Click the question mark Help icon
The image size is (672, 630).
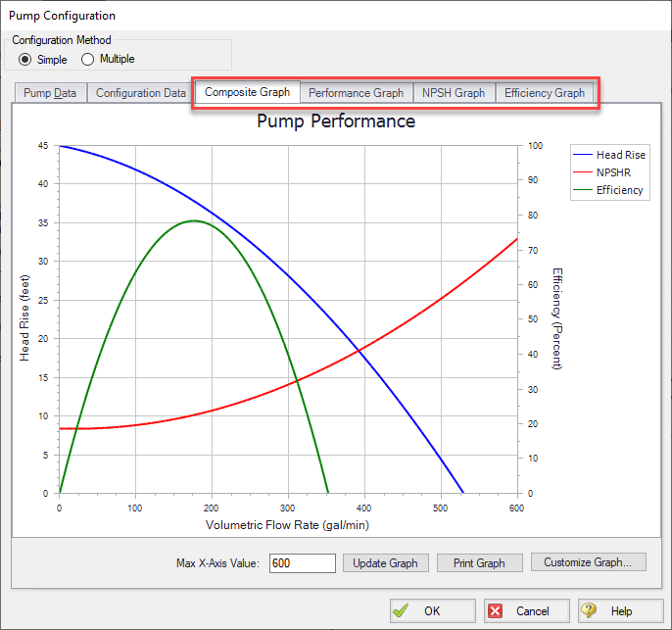click(589, 610)
